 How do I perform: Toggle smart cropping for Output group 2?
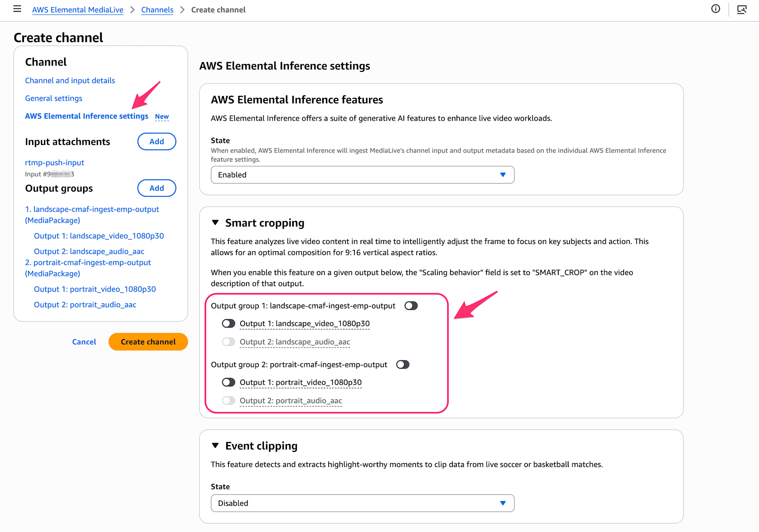tap(403, 365)
